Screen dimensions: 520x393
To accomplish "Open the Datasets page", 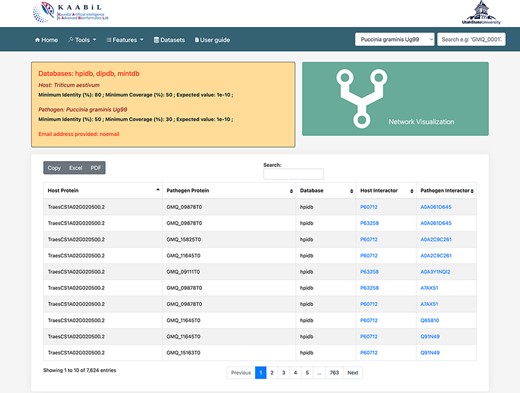I will coord(169,40).
